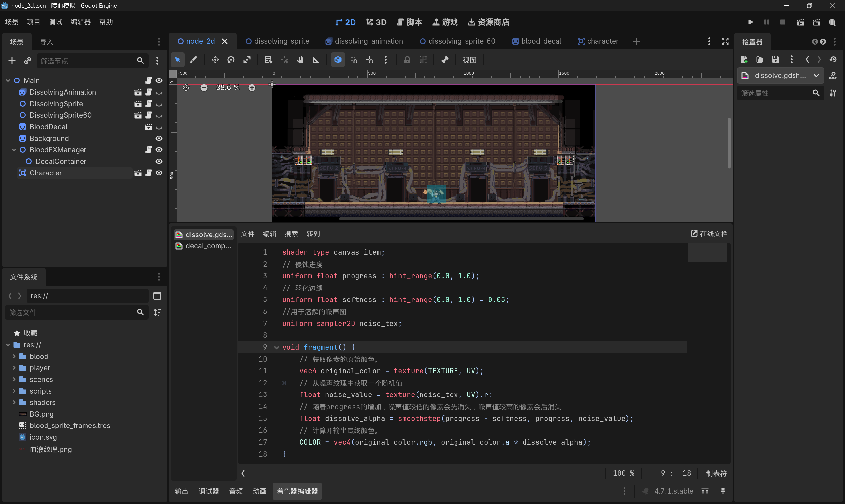845x504 pixels.
Task: Expand the shaders folder
Action: (14, 402)
